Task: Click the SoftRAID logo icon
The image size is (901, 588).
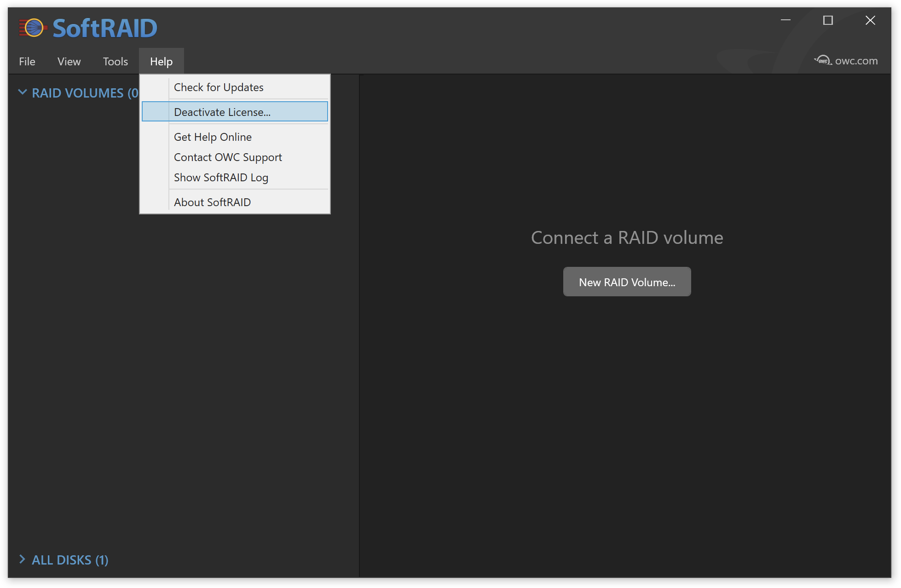Action: click(33, 28)
